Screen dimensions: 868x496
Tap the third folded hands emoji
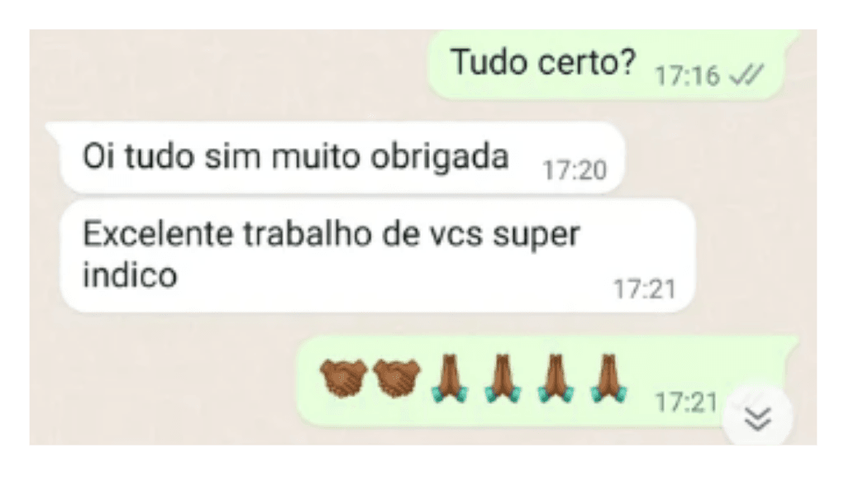(x=556, y=378)
